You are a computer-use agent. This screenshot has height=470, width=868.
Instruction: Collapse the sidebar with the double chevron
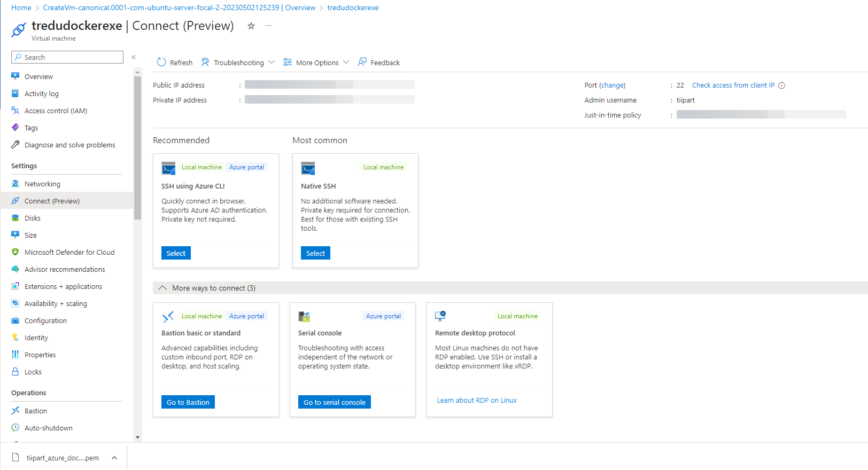coord(134,57)
